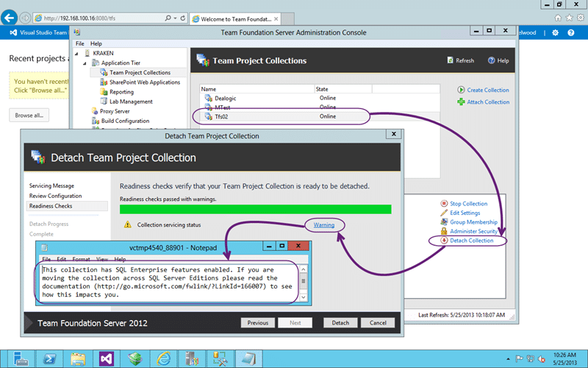Click the State column header

pos(343,89)
